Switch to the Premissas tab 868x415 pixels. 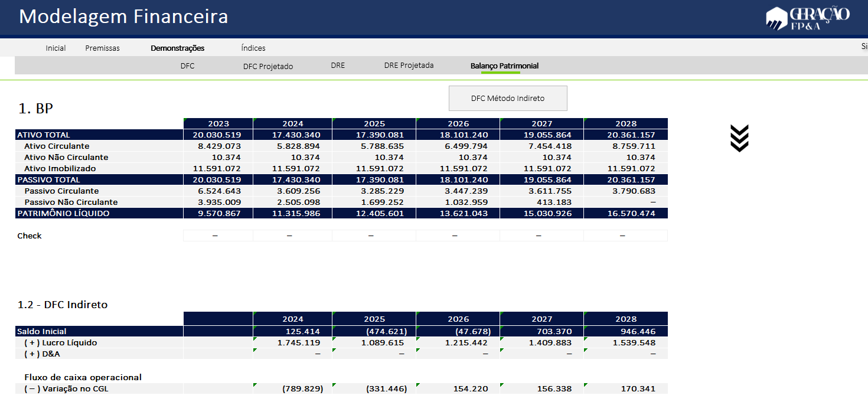102,48
